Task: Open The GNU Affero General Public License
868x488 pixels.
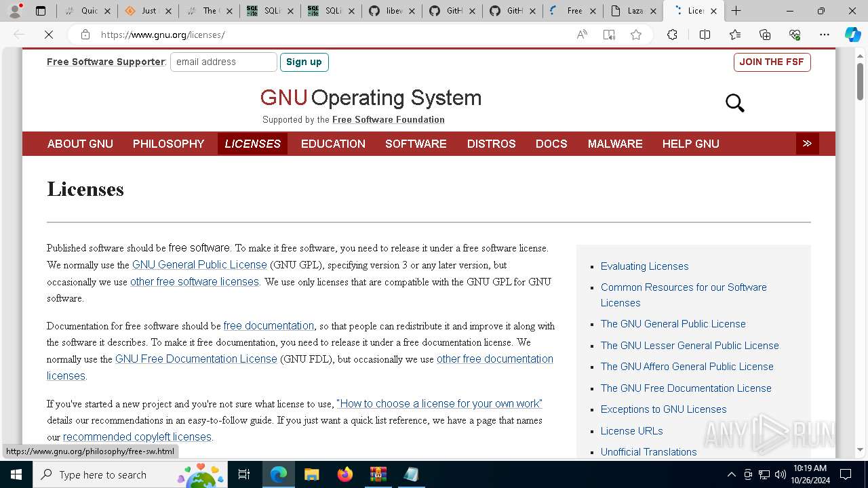Action: click(687, 367)
